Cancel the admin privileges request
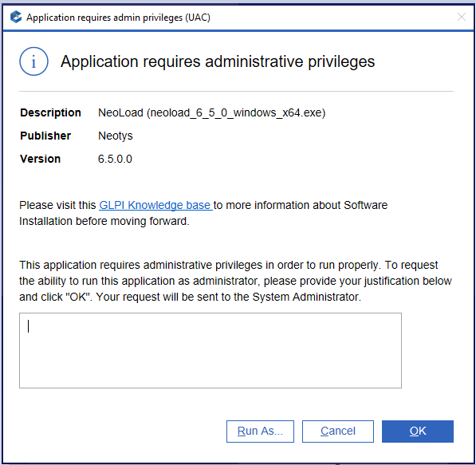The image size is (476, 465). (338, 432)
